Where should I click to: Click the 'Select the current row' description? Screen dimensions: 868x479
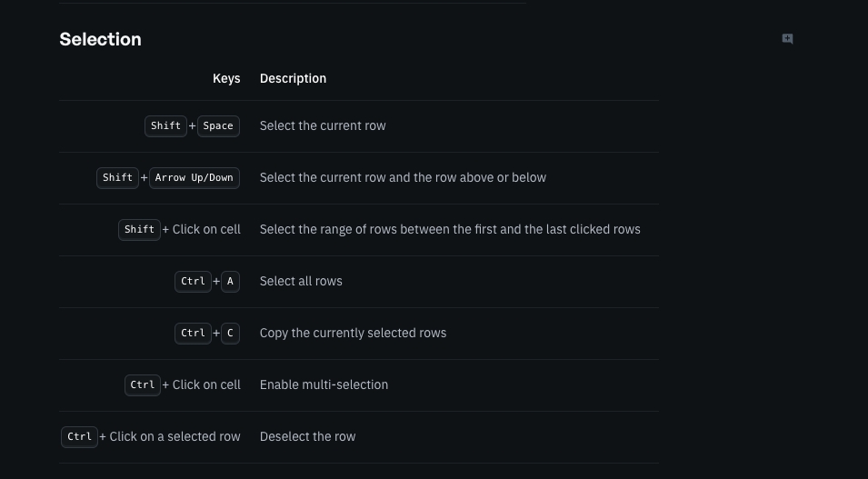pos(323,126)
